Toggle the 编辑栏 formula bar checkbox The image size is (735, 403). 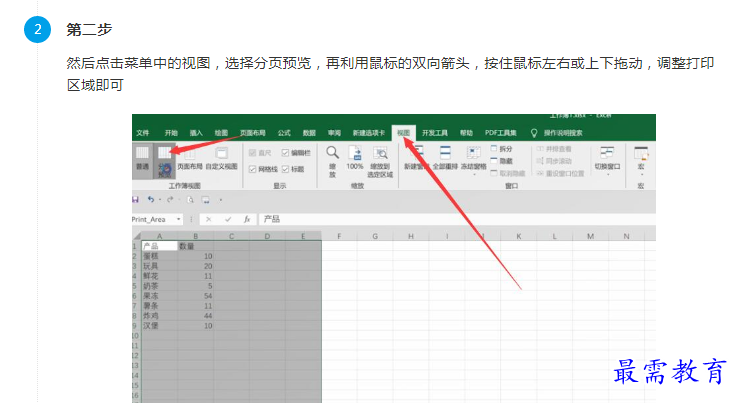point(285,153)
